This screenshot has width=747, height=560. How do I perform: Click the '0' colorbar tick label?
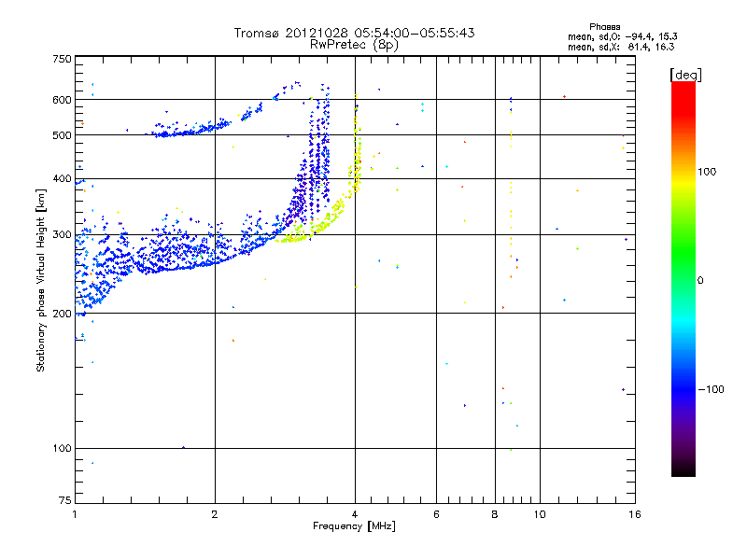click(x=699, y=280)
